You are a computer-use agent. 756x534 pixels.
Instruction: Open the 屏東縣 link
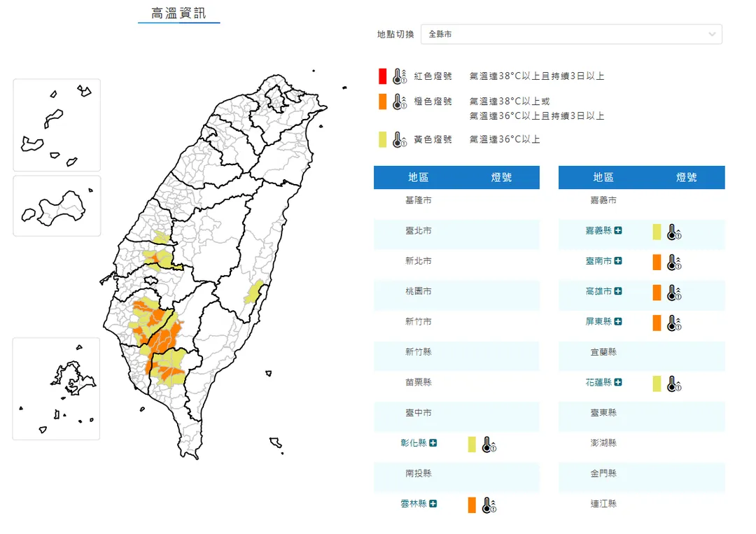coord(598,321)
